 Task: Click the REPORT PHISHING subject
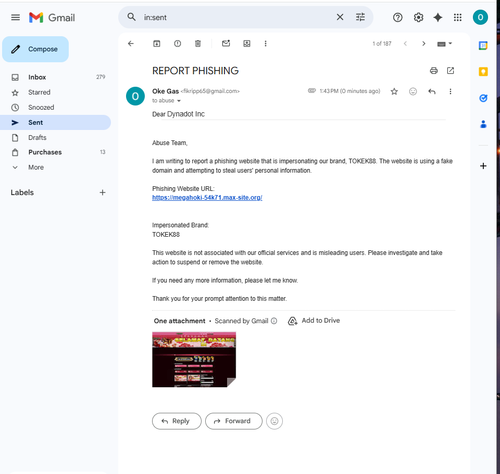[195, 71]
